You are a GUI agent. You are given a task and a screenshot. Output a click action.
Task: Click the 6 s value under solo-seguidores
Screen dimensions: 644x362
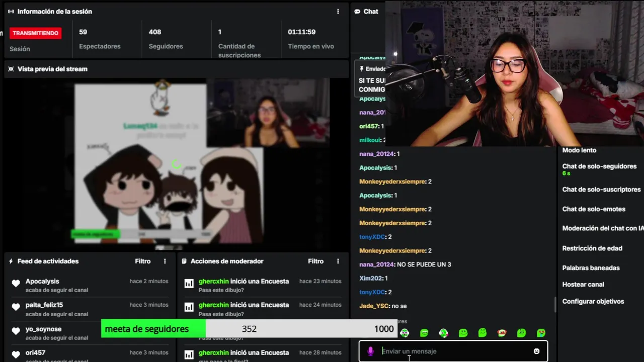(x=566, y=173)
